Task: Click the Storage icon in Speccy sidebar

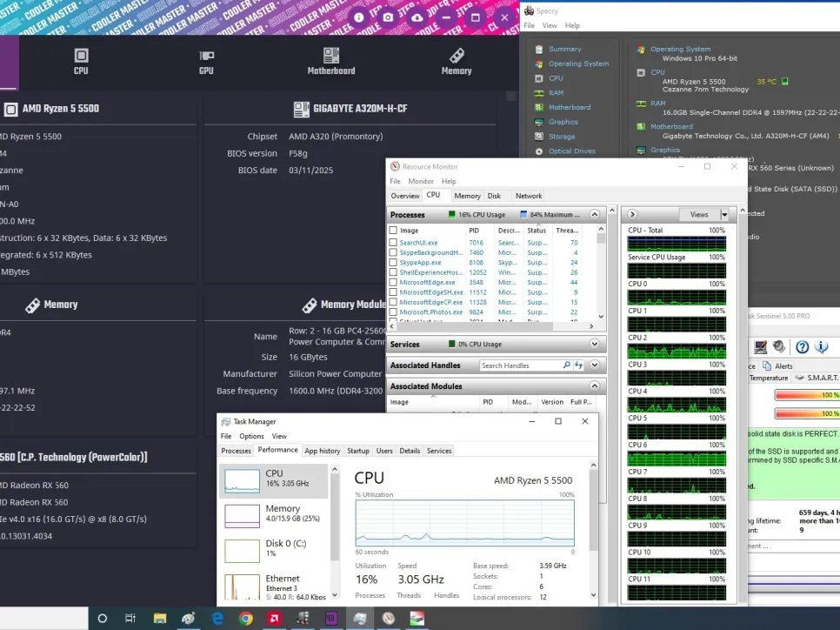Action: [x=539, y=137]
